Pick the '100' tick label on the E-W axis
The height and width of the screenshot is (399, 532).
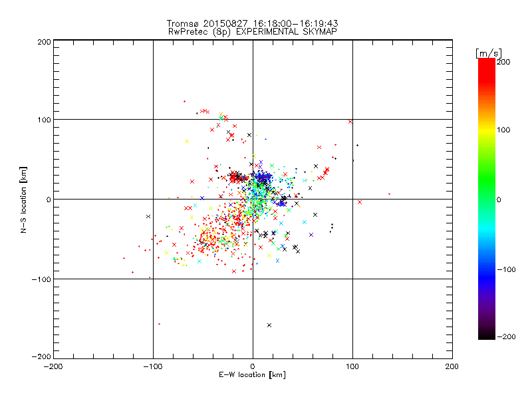point(352,367)
